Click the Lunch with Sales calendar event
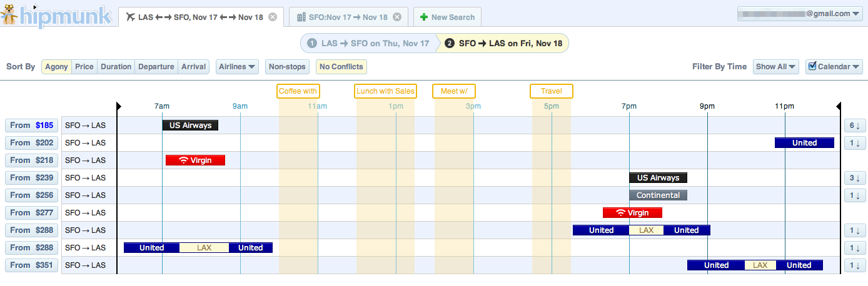 pyautogui.click(x=385, y=91)
